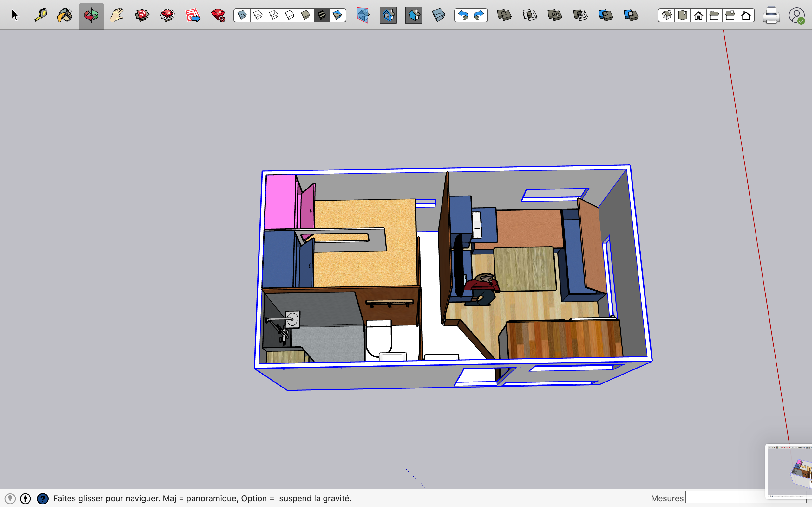812x507 pixels.
Task: Open the Extension Warehouse ruby icon
Action: click(x=167, y=16)
